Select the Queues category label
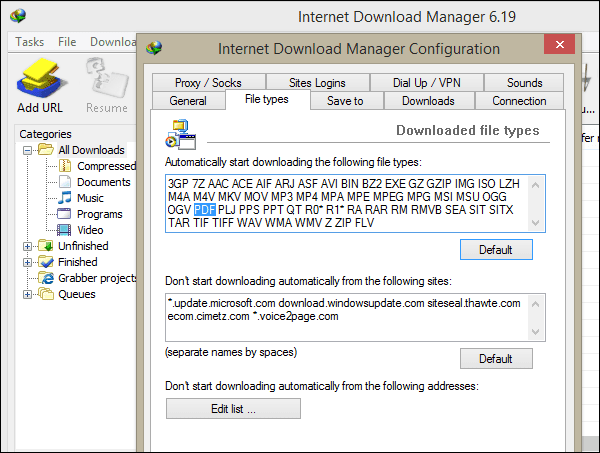Screen dimensions: 600x453 pyautogui.click(x=77, y=294)
